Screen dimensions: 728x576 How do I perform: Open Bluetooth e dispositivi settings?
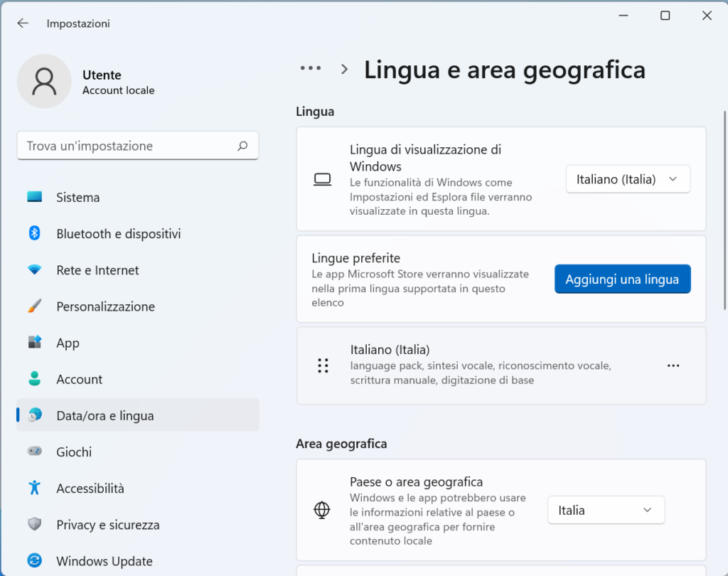click(x=118, y=233)
